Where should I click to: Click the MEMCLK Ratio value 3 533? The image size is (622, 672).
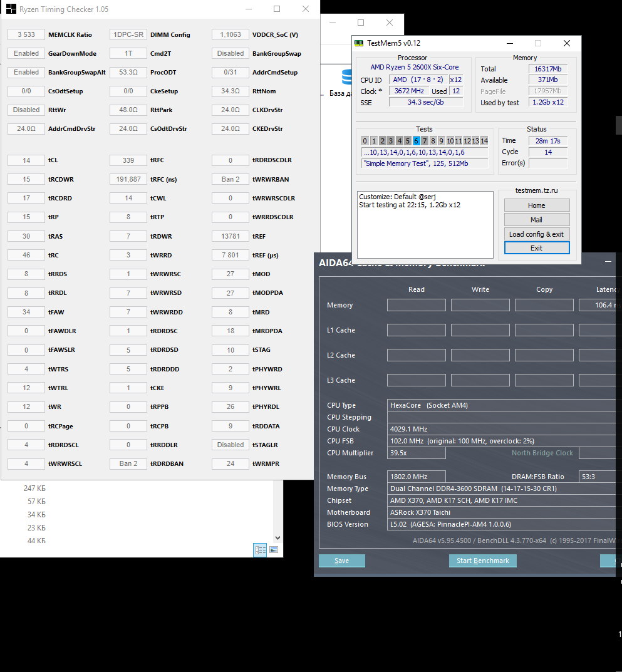click(x=26, y=34)
